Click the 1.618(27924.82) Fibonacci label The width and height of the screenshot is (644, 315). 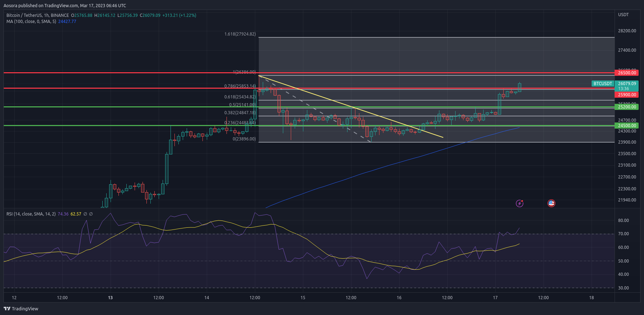[x=240, y=34]
